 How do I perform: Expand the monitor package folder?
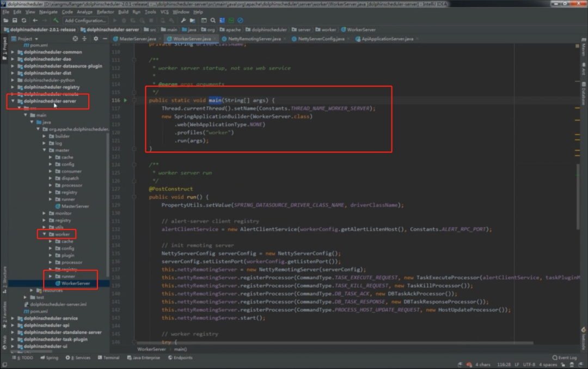[x=44, y=213]
